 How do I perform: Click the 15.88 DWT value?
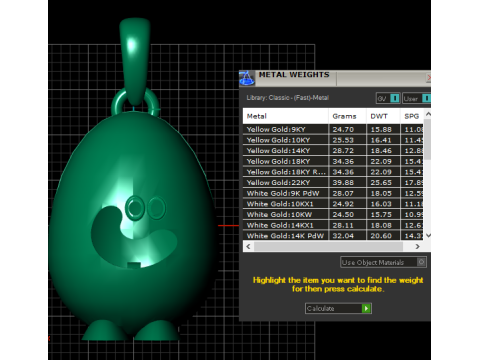click(x=381, y=129)
